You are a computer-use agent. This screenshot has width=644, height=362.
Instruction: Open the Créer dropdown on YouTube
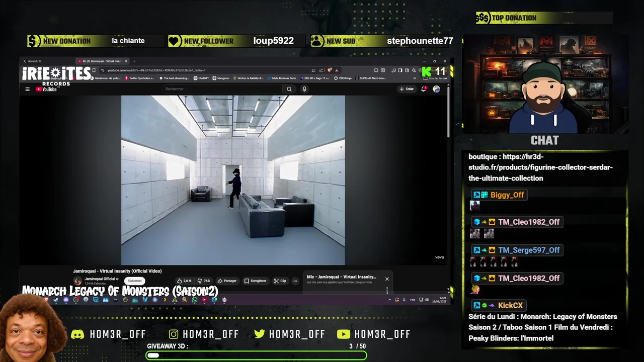click(x=407, y=89)
